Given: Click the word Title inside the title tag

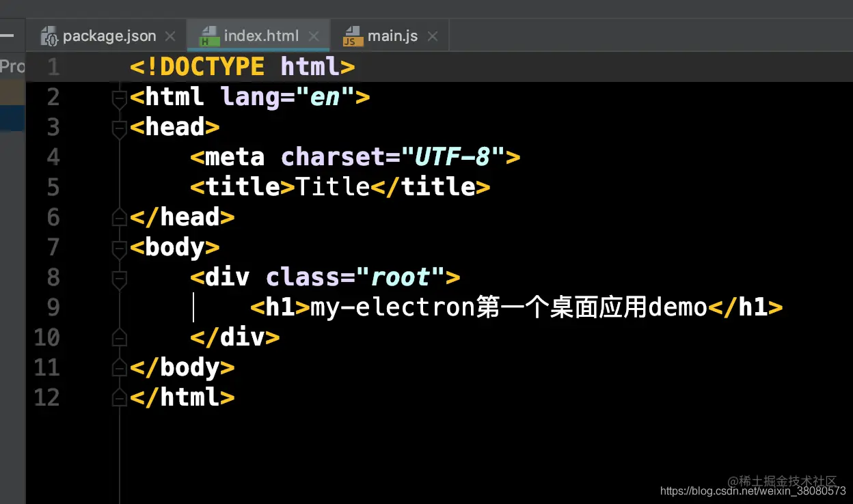Looking at the screenshot, I should click(333, 186).
